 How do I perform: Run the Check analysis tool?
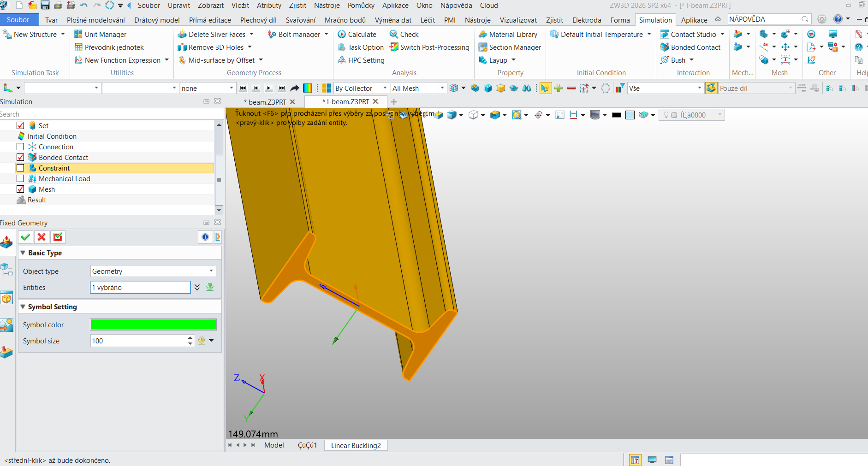[404, 34]
